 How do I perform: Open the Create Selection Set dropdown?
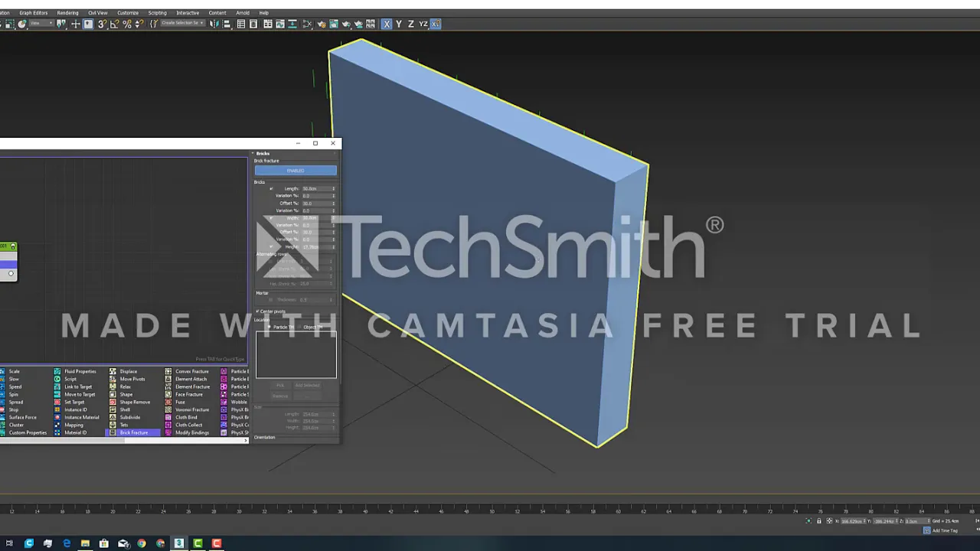coord(183,24)
